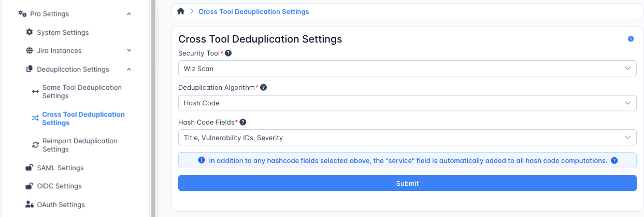Open the Security Tool dropdown
The image size is (644, 217).
(407, 69)
